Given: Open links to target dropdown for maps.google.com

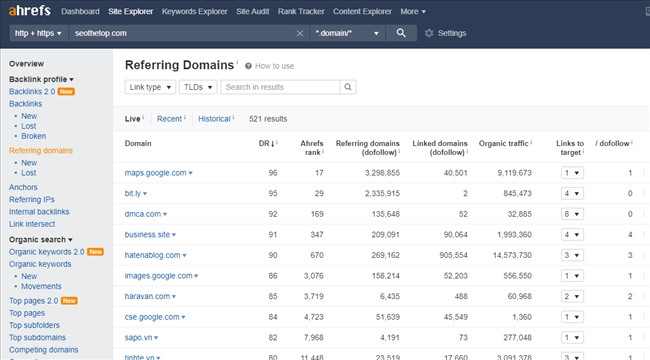Looking at the screenshot, I should click(572, 173).
